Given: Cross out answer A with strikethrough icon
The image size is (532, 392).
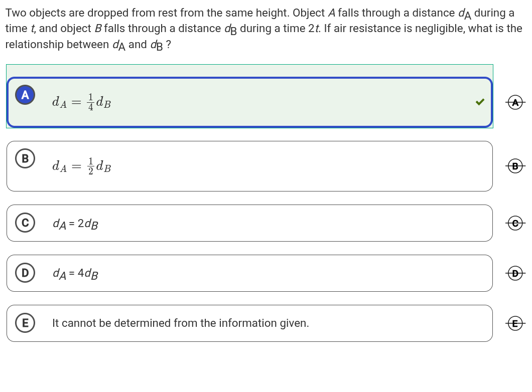Looking at the screenshot, I should point(515,102).
